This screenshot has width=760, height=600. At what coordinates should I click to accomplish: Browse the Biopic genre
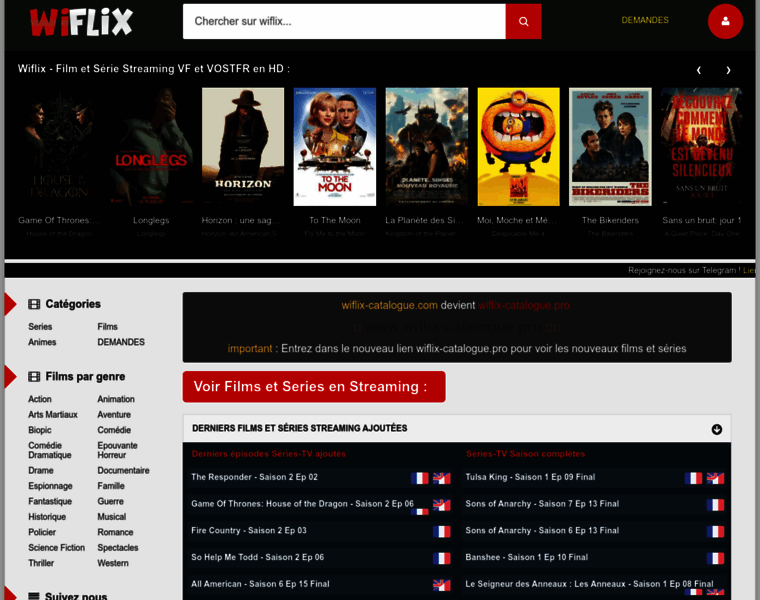tap(40, 430)
